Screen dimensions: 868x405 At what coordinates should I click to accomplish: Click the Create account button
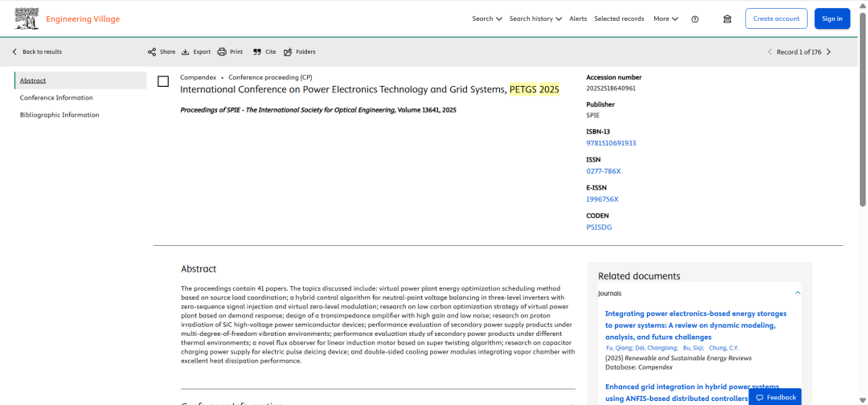click(776, 18)
